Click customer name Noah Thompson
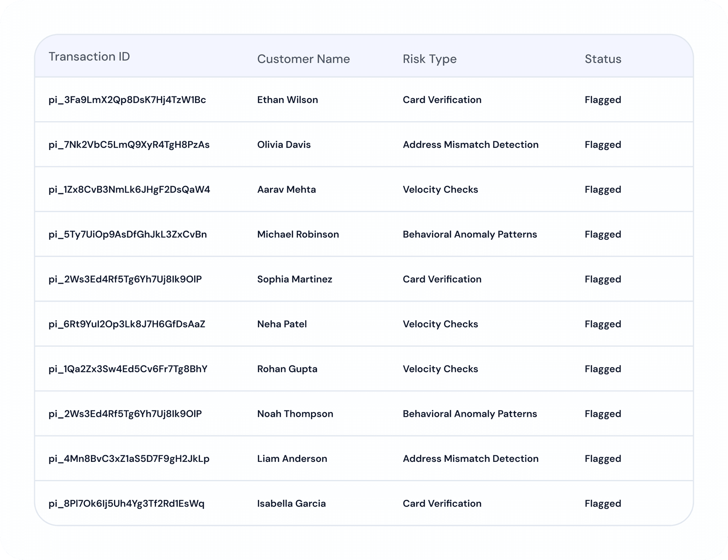Screen dimensions: 728x560 [295, 414]
